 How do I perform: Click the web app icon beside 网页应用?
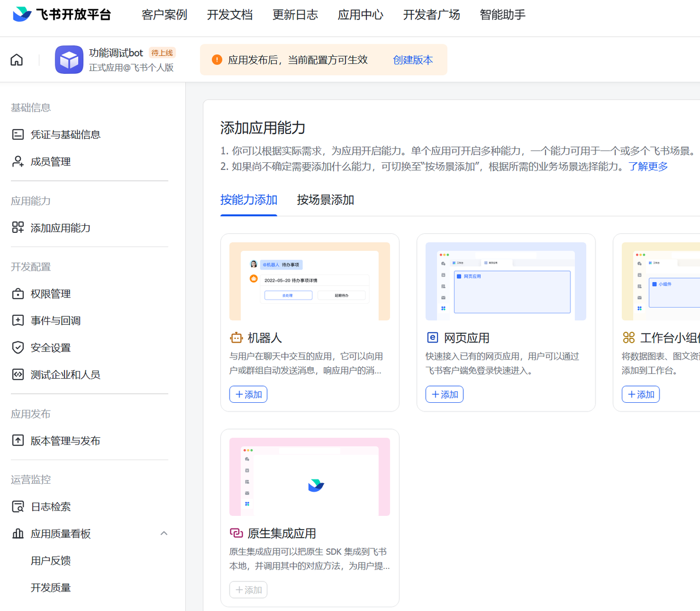point(433,338)
